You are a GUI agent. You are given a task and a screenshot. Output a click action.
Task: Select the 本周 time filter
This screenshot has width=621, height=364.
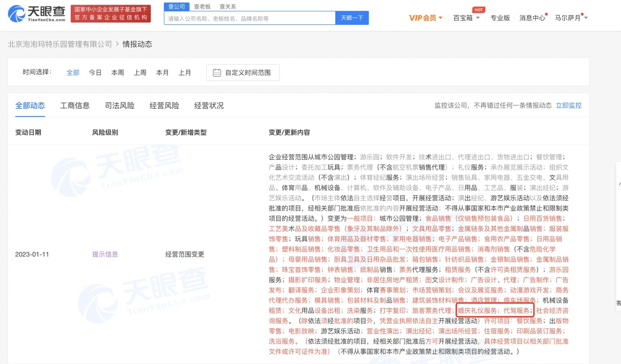118,72
